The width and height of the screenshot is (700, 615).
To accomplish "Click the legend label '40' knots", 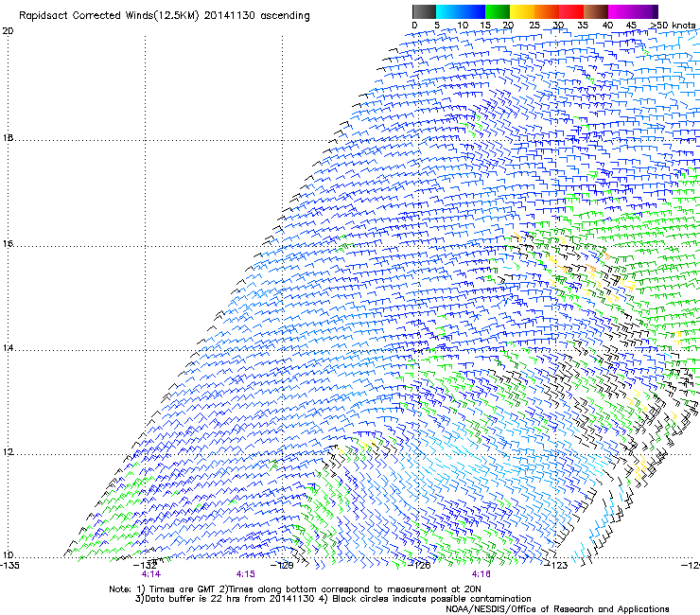I will click(x=607, y=26).
